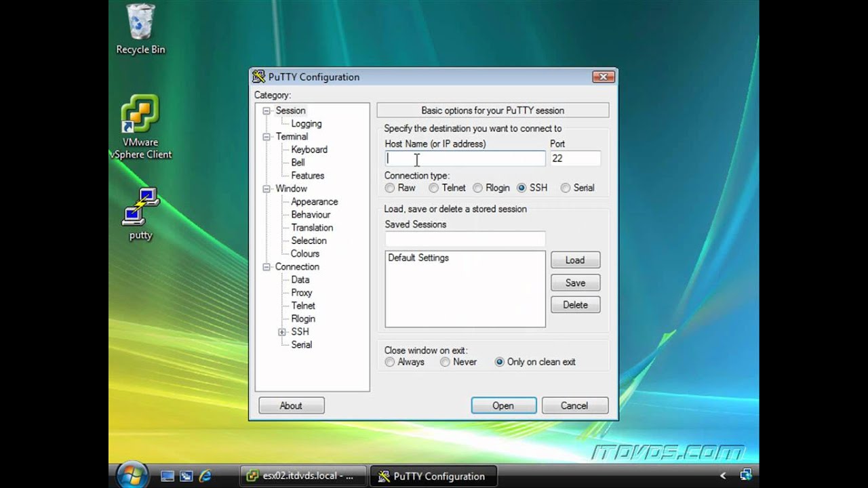Open Bell settings category
Viewport: 868px width, 488px height.
tap(298, 162)
